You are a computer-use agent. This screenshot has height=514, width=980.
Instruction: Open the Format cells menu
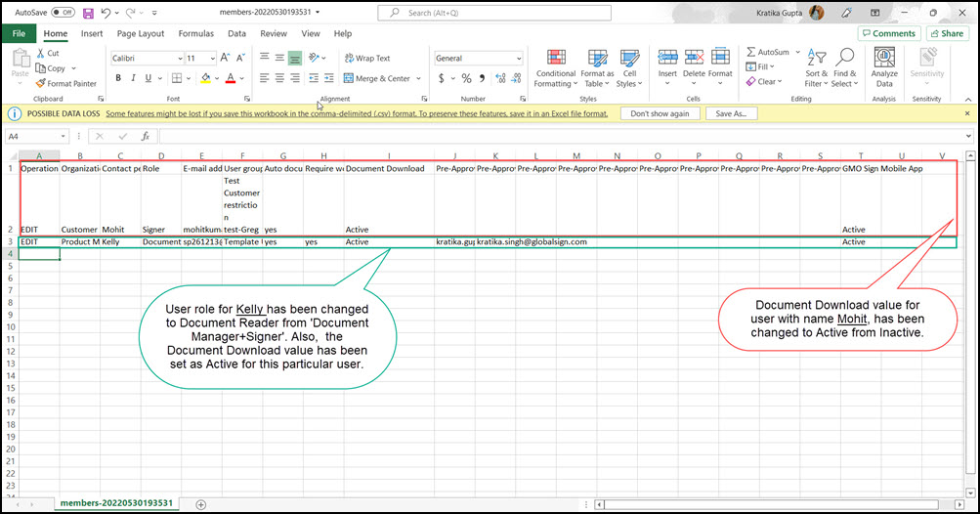(720, 66)
